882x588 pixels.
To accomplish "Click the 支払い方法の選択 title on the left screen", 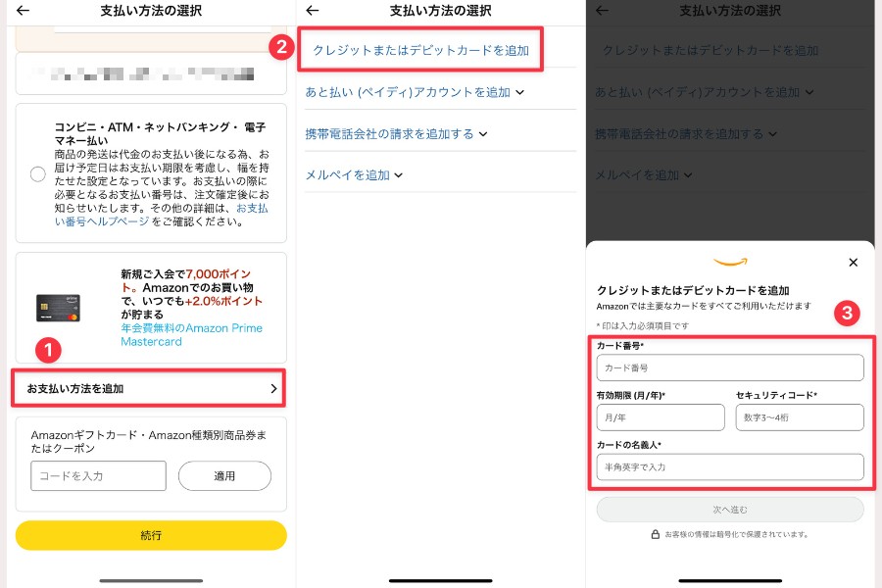I will (151, 10).
